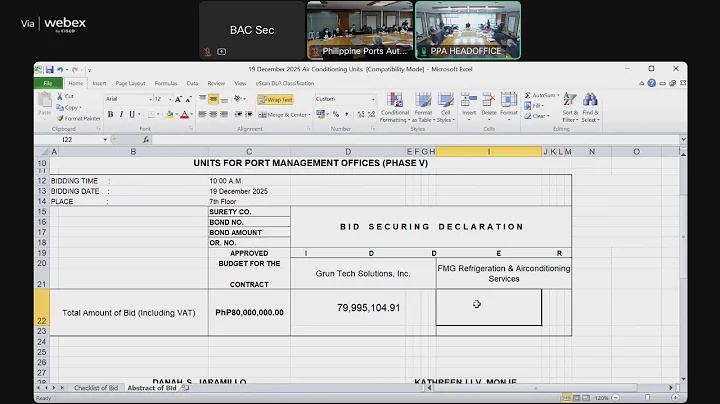Click the Paste clipboard icon
The width and height of the screenshot is (720, 404).
click(45, 100)
